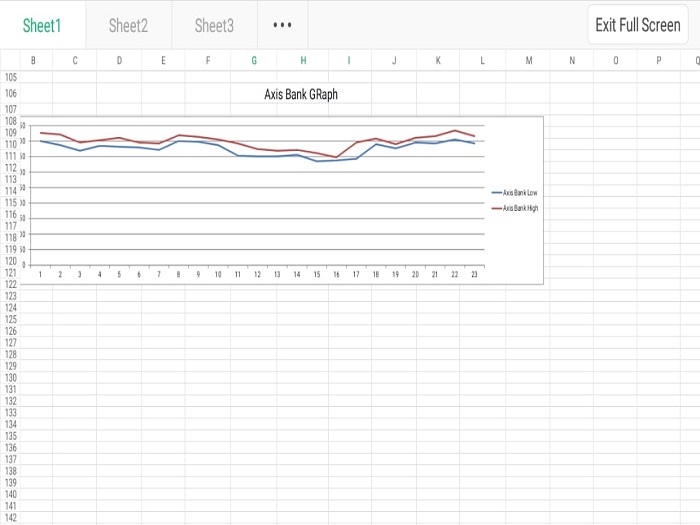
Task: Select highlighted column H header
Action: (303, 60)
